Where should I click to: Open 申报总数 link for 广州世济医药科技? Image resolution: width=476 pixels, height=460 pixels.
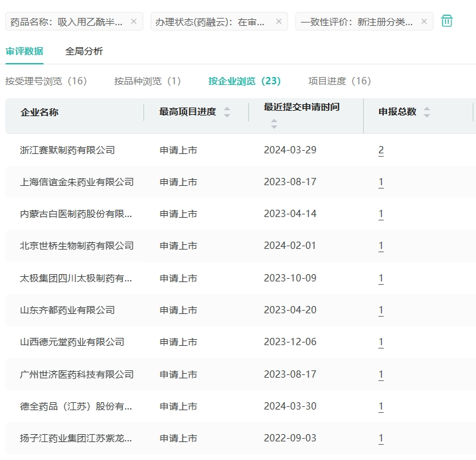pos(381,374)
